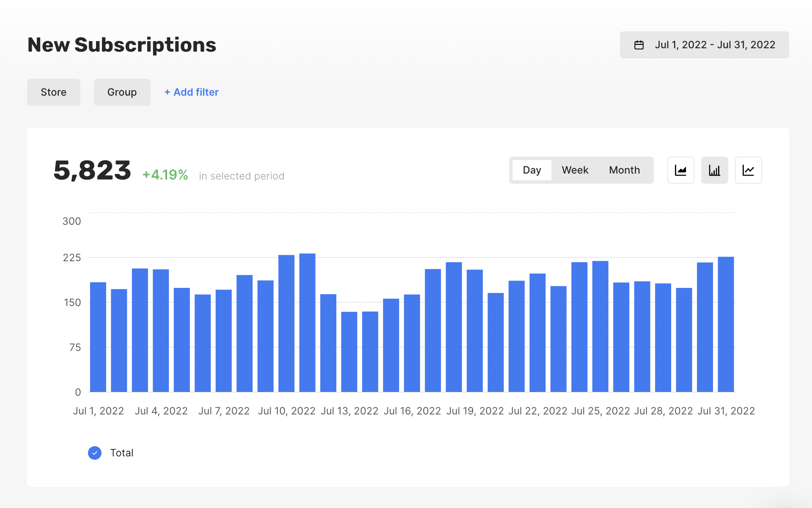812x508 pixels.
Task: Click the Jul 19 axis date label
Action: click(x=475, y=411)
